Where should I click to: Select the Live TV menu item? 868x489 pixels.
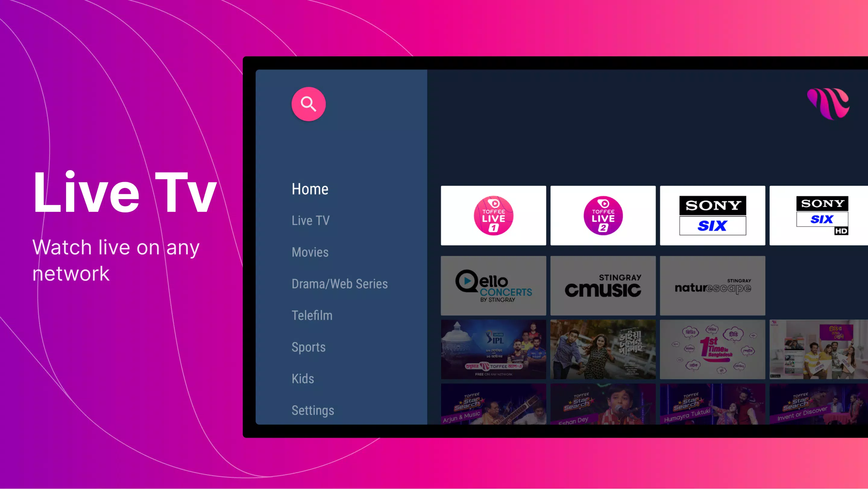point(311,220)
